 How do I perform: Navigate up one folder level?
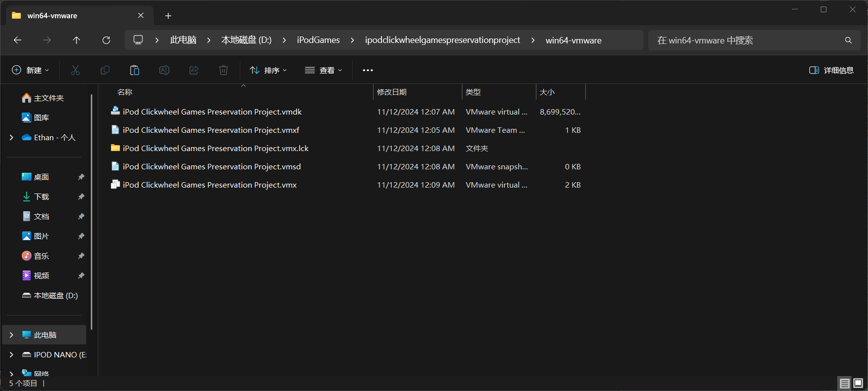coord(76,40)
